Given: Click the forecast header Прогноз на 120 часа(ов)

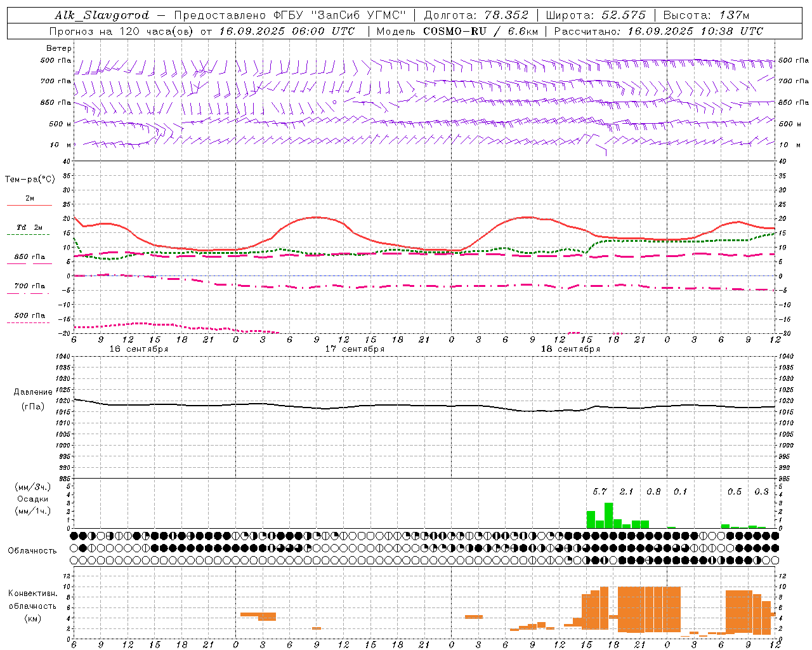Looking at the screenshot, I should (x=122, y=31).
